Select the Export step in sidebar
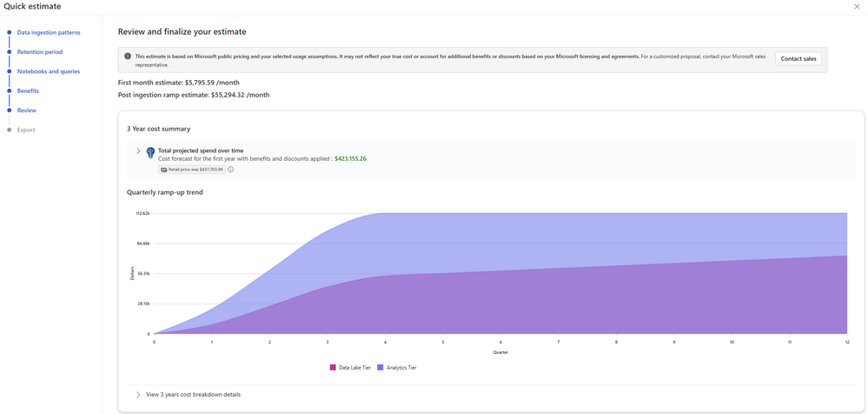 (26, 130)
